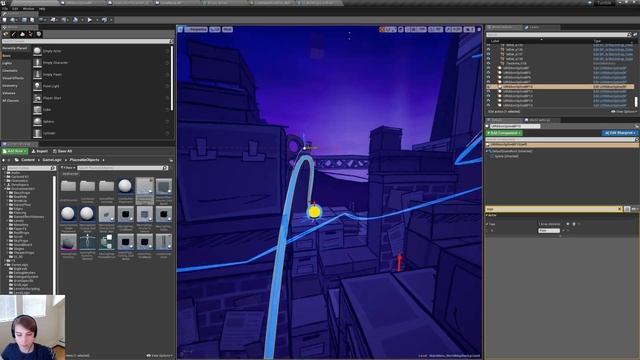Select the Geometry Editing mode icon
The image size is (640, 360).
click(39, 34)
